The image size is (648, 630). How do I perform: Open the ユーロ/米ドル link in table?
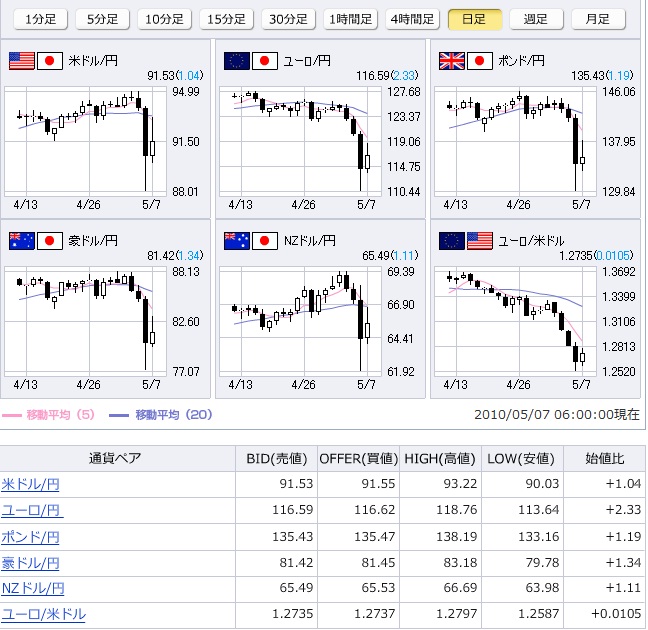click(x=43, y=615)
